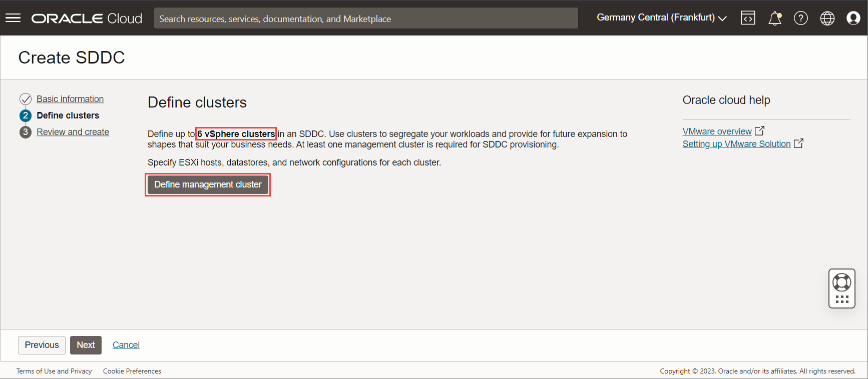Focus the search resources and Marketplace field
This screenshot has height=379, width=868.
pos(366,18)
